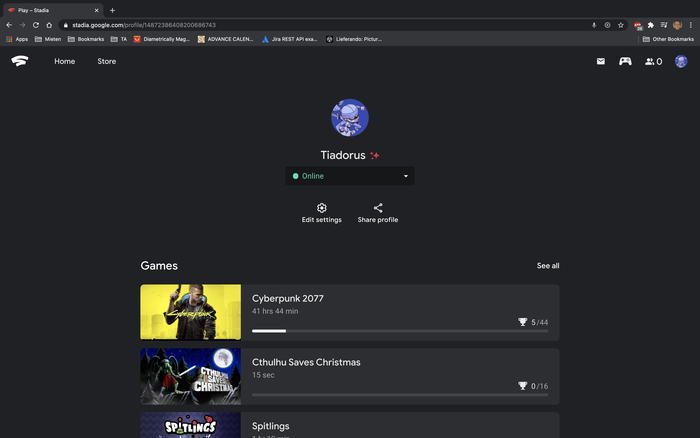Open the Chrome profile avatar
The width and height of the screenshot is (700, 438).
677,25
